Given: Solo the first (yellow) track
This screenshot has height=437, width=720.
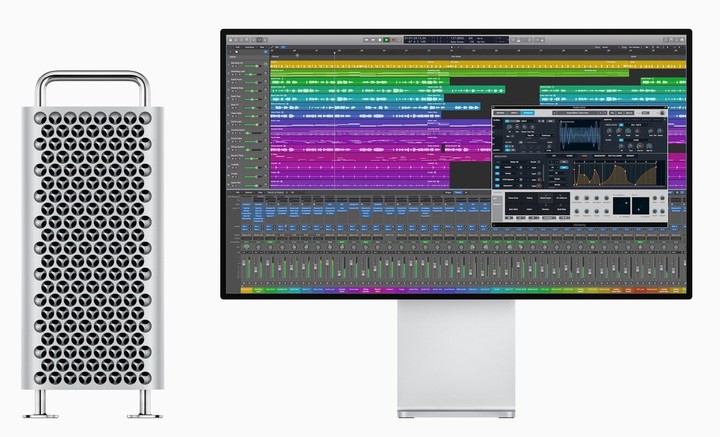Looking at the screenshot, I should [x=236, y=66].
